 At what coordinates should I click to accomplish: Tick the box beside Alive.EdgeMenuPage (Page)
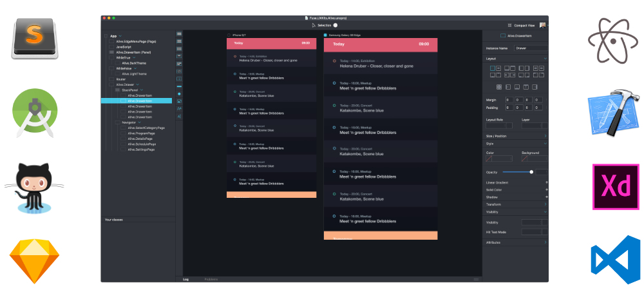pyautogui.click(x=111, y=41)
